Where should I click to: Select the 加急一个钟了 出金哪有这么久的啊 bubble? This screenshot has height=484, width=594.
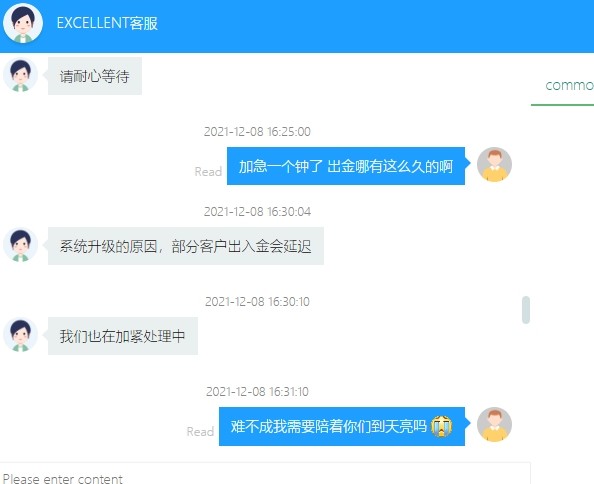(x=346, y=166)
